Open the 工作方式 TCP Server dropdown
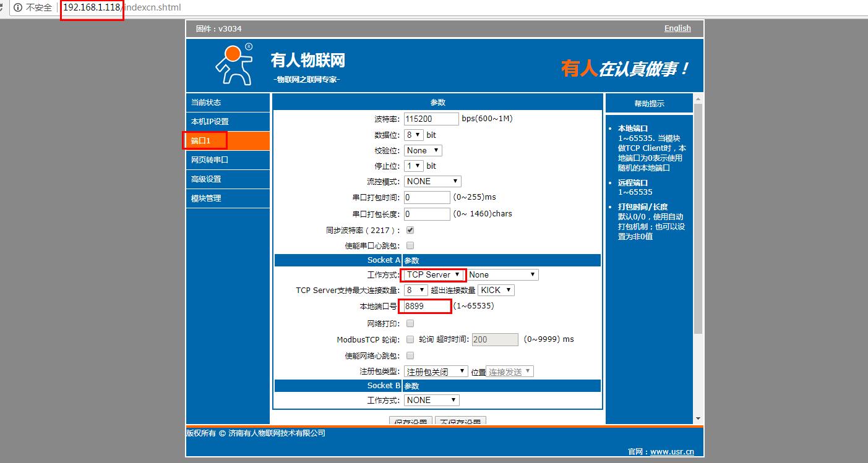Screen dimensions: 868x463 tap(433, 274)
